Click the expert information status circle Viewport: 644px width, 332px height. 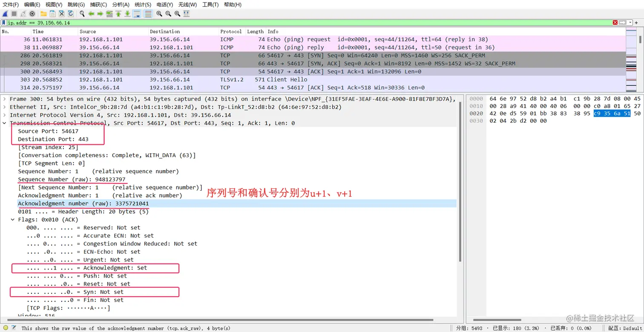(x=6, y=328)
